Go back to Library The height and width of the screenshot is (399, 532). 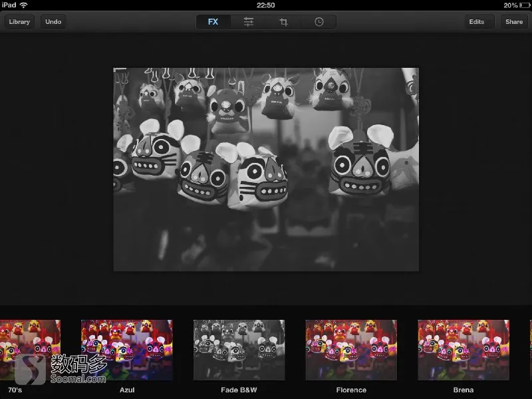pyautogui.click(x=19, y=22)
